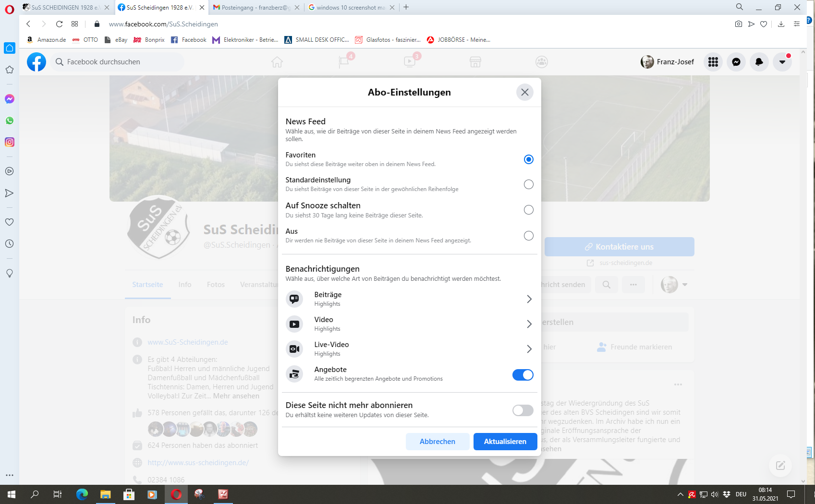Open page more options ellipsis button
The image size is (815, 504).
click(633, 285)
